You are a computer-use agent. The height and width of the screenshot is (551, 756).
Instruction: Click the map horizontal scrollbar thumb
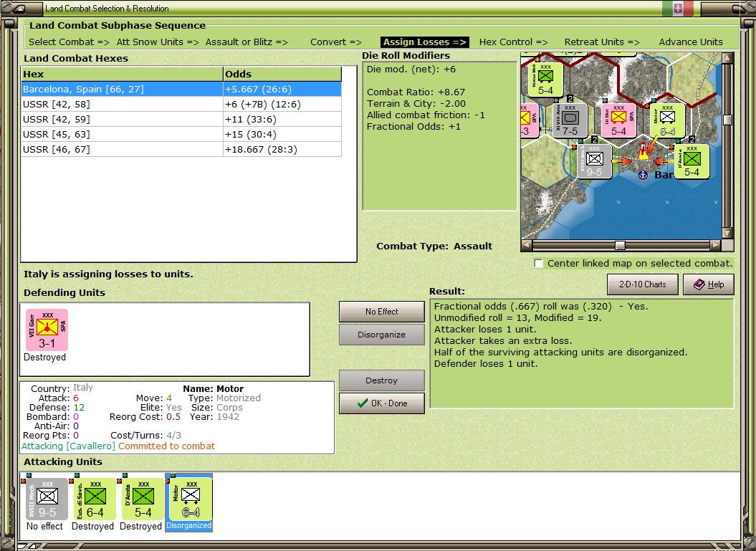pyautogui.click(x=621, y=245)
